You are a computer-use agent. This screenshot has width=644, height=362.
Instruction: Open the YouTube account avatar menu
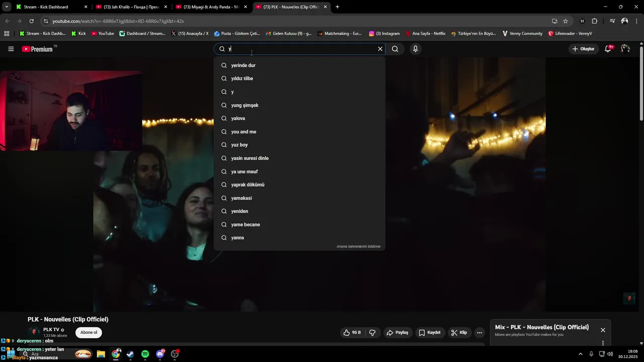(x=625, y=49)
